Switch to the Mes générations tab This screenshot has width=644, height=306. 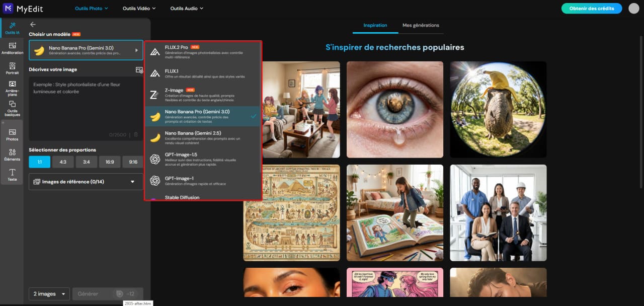coord(421,25)
